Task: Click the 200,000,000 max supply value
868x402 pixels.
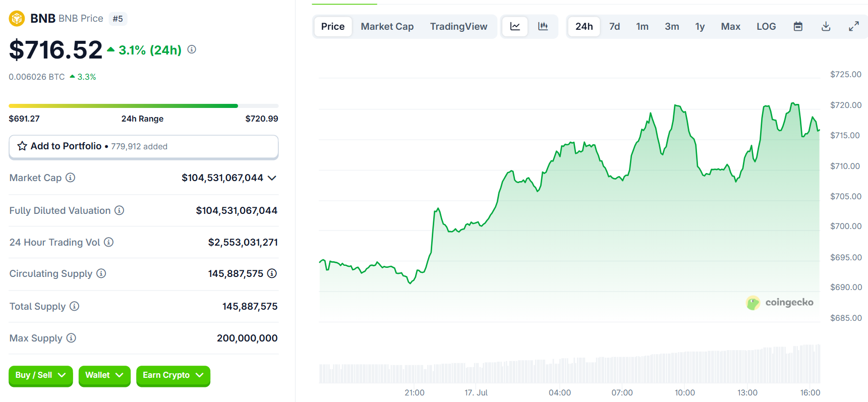Action: pos(247,338)
